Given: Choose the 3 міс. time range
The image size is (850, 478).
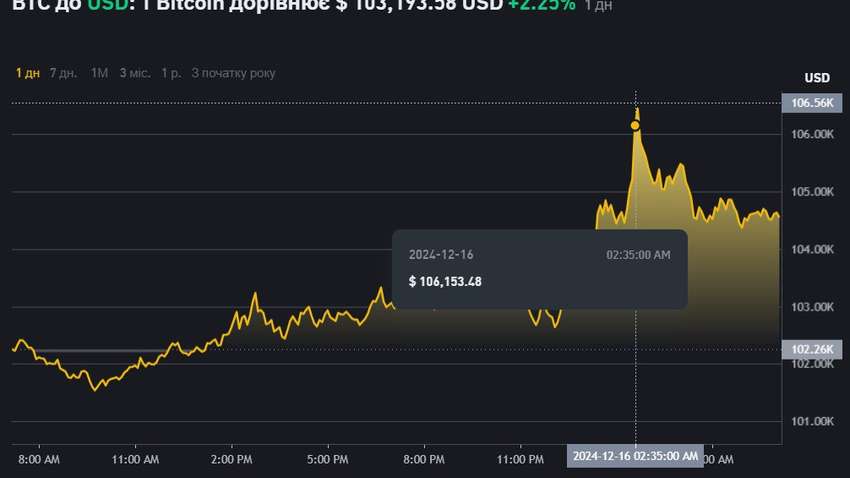Looking at the screenshot, I should click(136, 73).
